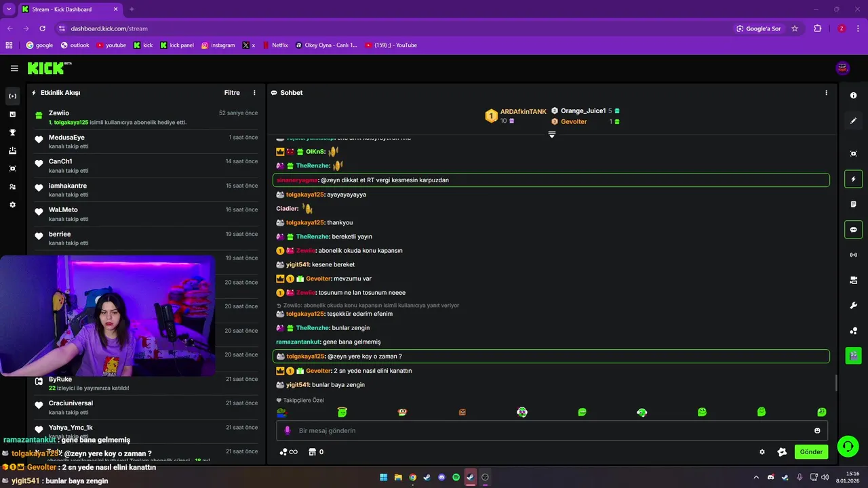Open the analytics chart icon in sidebar
The image size is (868, 488).
[x=12, y=115]
